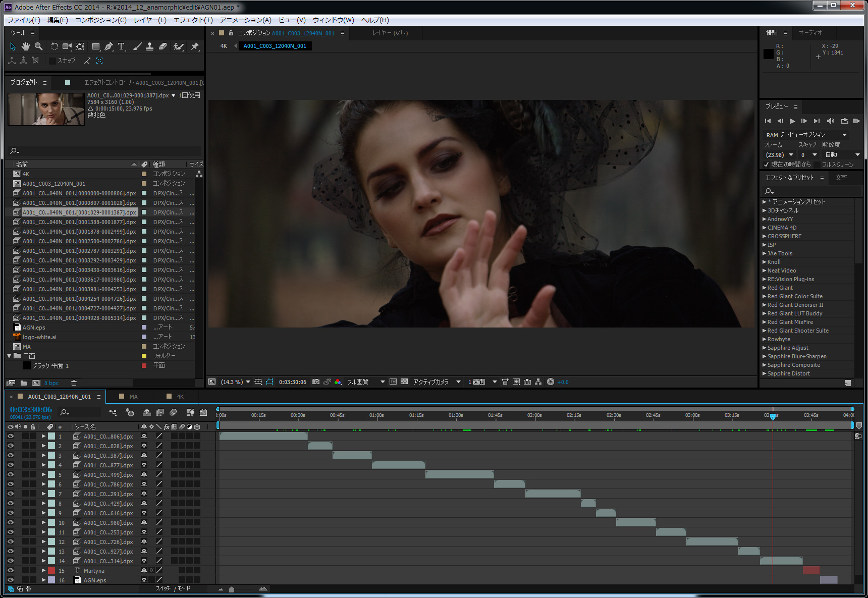
Task: Take snapshot with camera icon in viewer
Action: pos(316,382)
